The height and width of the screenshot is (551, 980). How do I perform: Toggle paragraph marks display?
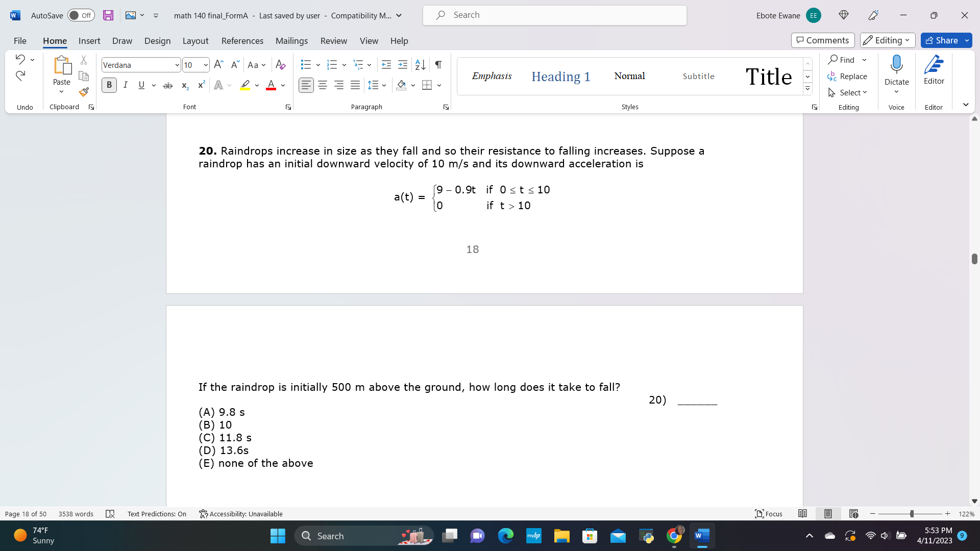pos(437,65)
